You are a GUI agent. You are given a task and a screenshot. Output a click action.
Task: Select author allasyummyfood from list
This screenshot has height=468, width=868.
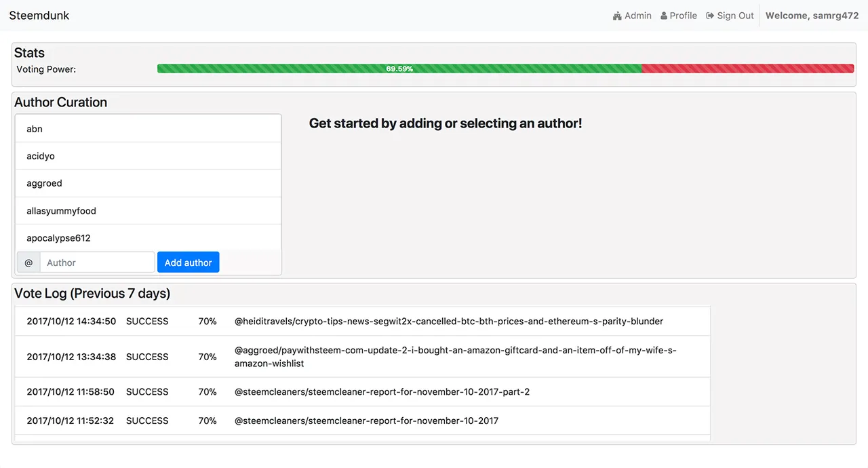click(149, 211)
